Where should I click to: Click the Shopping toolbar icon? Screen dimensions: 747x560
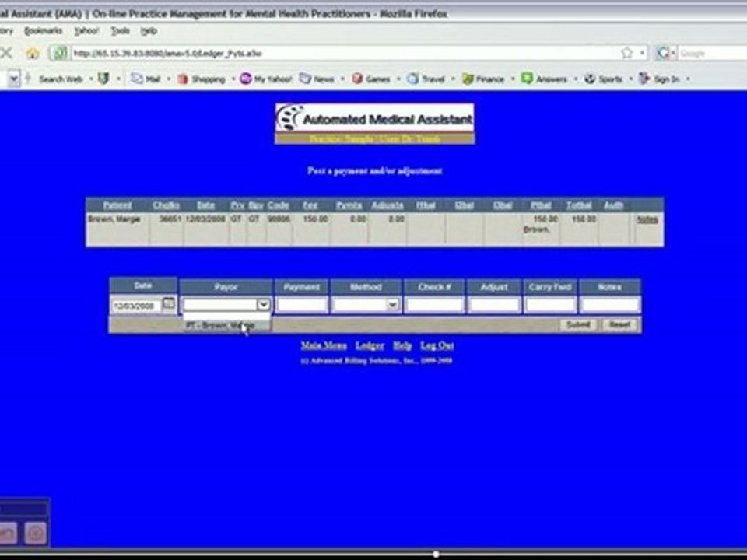(182, 79)
